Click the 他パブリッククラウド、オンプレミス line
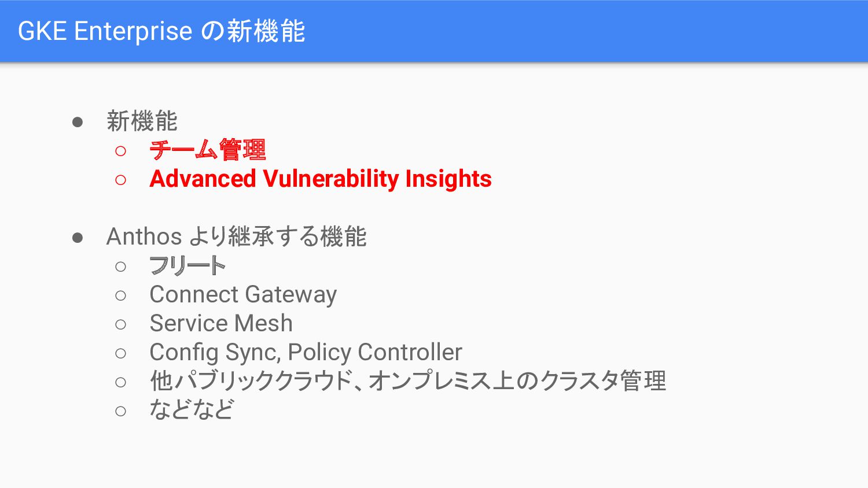The image size is (868, 488). coord(408,381)
